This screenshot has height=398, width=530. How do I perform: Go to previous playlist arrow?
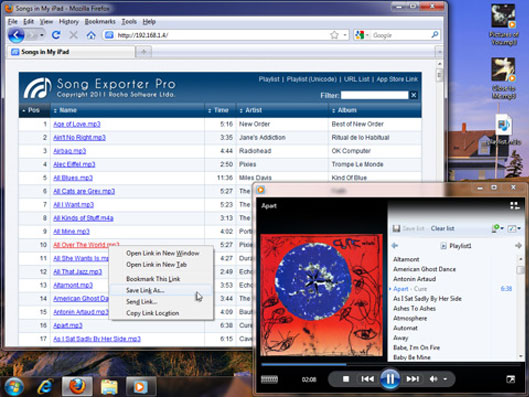coord(394,245)
